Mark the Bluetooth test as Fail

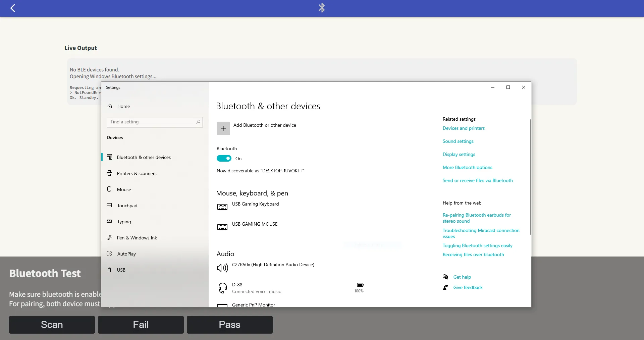click(141, 325)
